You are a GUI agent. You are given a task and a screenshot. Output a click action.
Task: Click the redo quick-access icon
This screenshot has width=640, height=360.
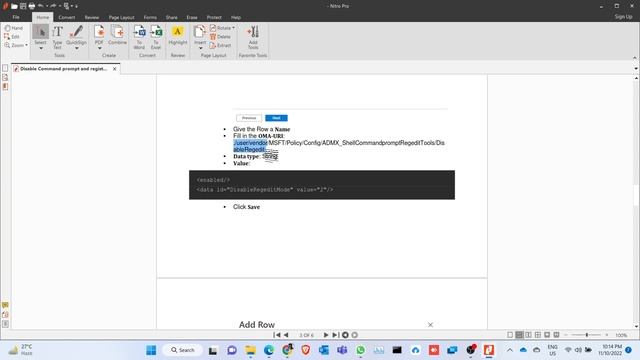pyautogui.click(x=53, y=6)
